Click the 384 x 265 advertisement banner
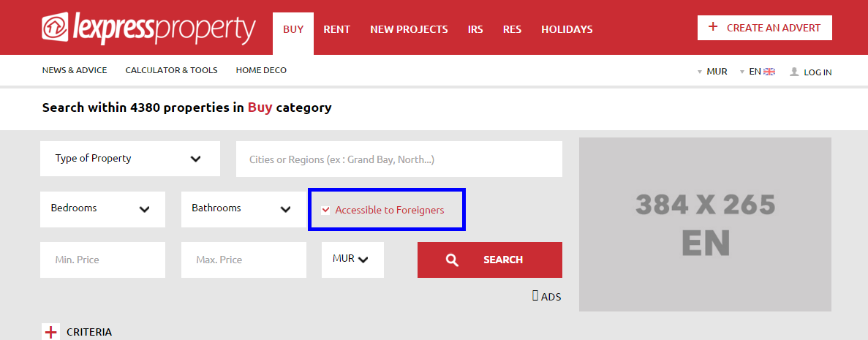868x340 pixels. click(705, 224)
